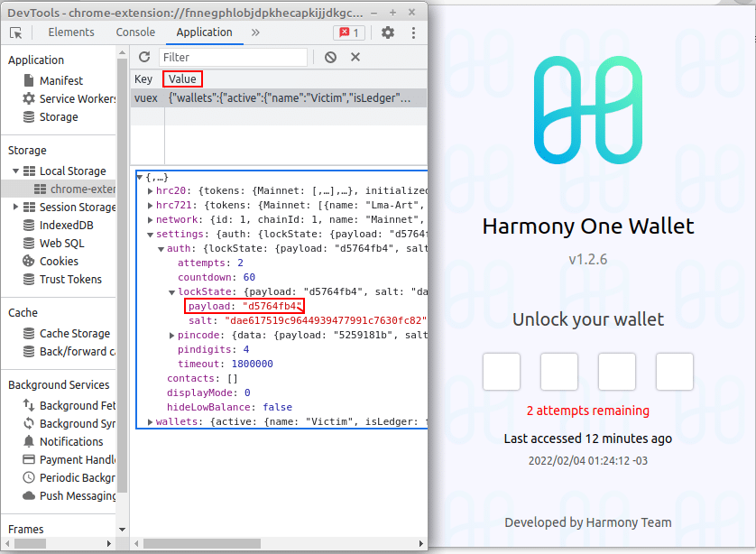The width and height of the screenshot is (756, 554).
Task: Select the inspect element cursor icon
Action: click(x=16, y=32)
